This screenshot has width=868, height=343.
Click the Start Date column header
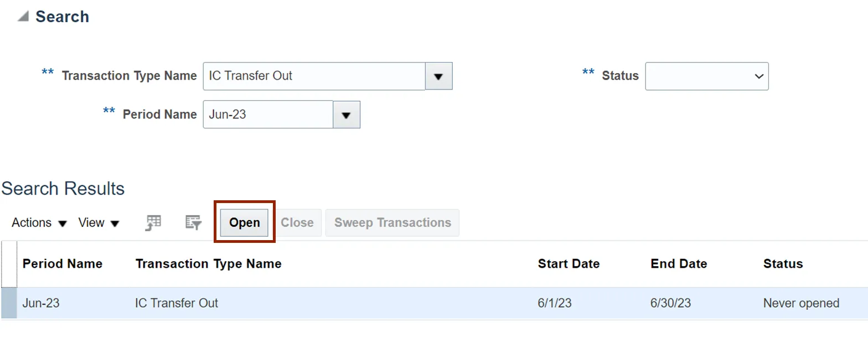569,264
